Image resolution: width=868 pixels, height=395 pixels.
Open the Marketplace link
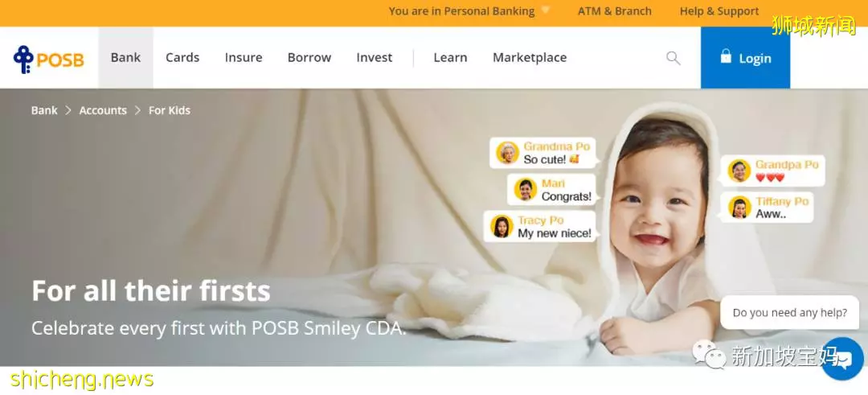[x=530, y=58]
